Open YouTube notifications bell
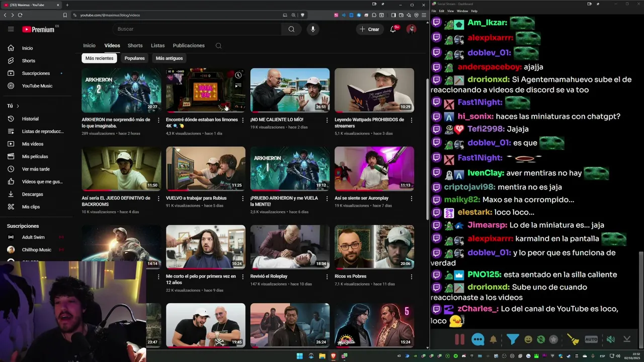 pyautogui.click(x=393, y=29)
